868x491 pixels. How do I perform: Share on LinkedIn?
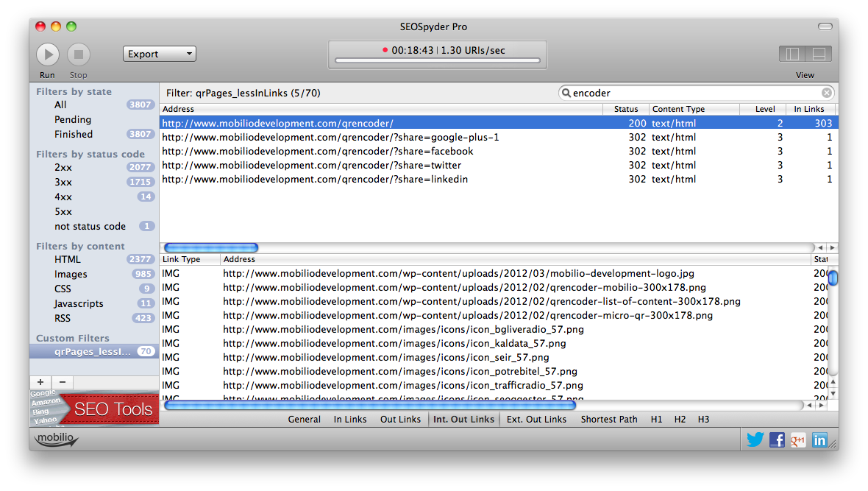tap(819, 440)
